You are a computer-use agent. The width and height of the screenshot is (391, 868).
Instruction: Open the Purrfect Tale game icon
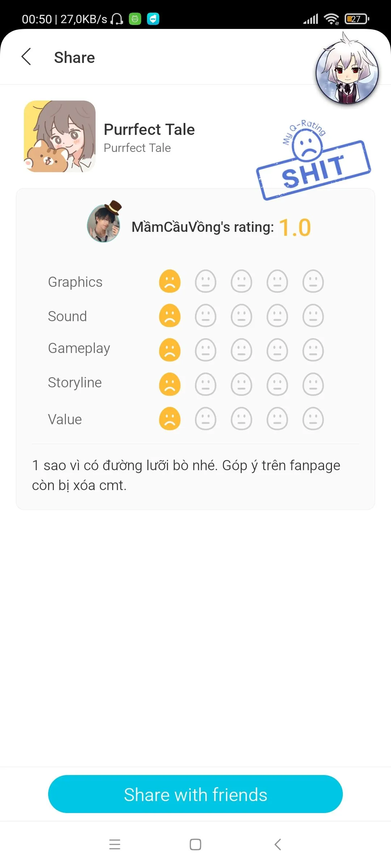point(60,136)
